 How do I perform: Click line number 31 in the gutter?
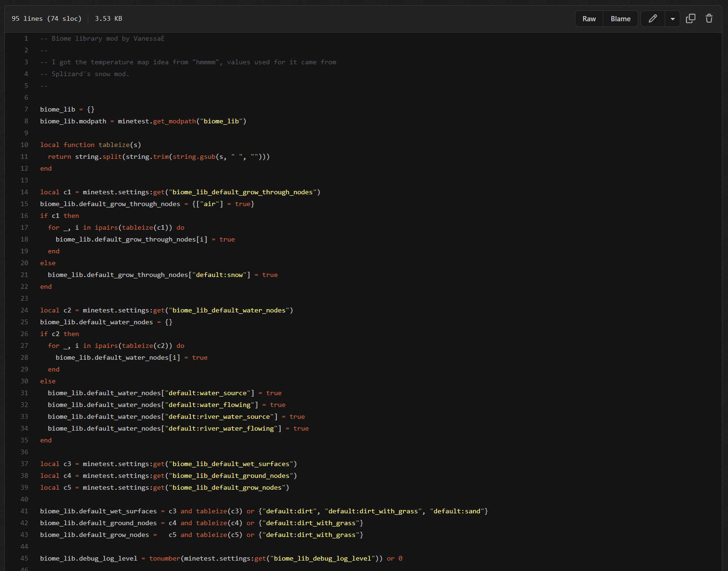pos(25,393)
